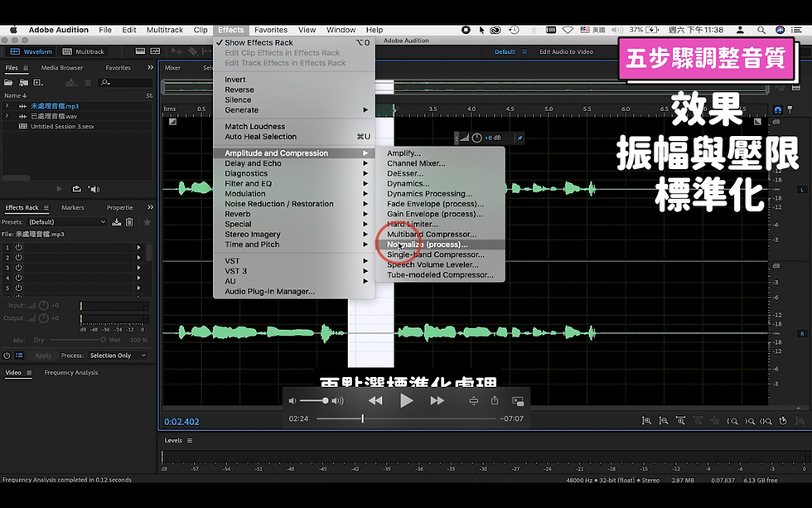Toggle power for effect slot 5

18,288
